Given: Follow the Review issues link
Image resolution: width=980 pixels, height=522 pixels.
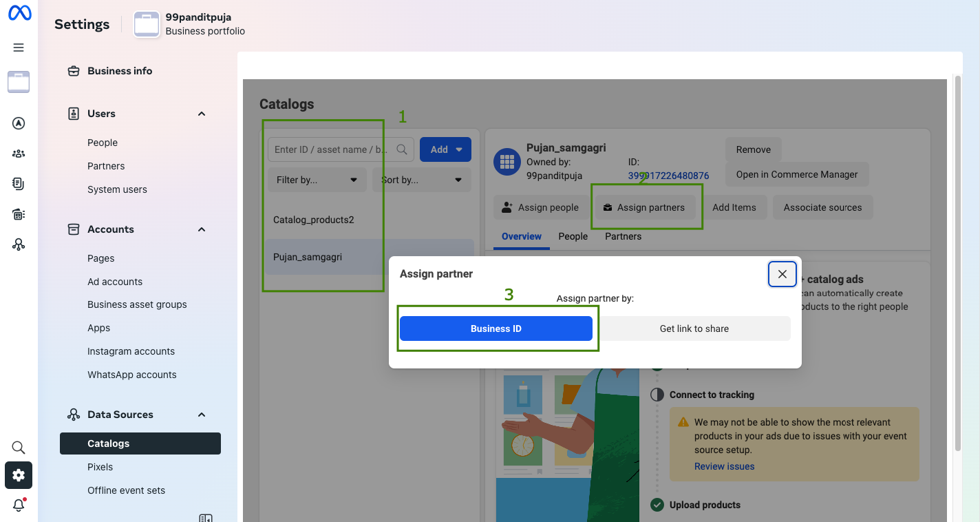Looking at the screenshot, I should pos(724,466).
